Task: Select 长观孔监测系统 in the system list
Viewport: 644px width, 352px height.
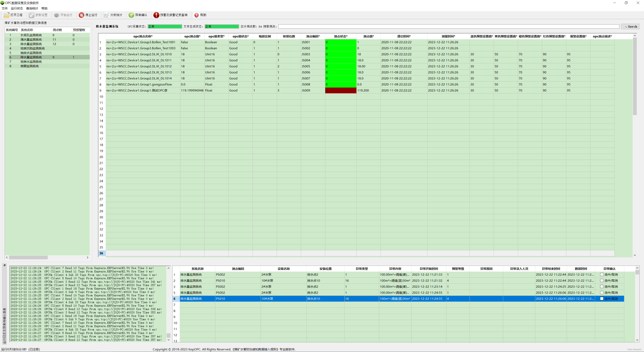Action: pos(31,35)
